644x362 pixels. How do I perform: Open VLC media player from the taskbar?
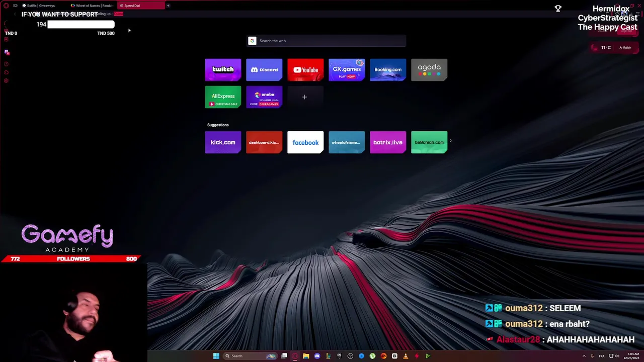(x=406, y=356)
